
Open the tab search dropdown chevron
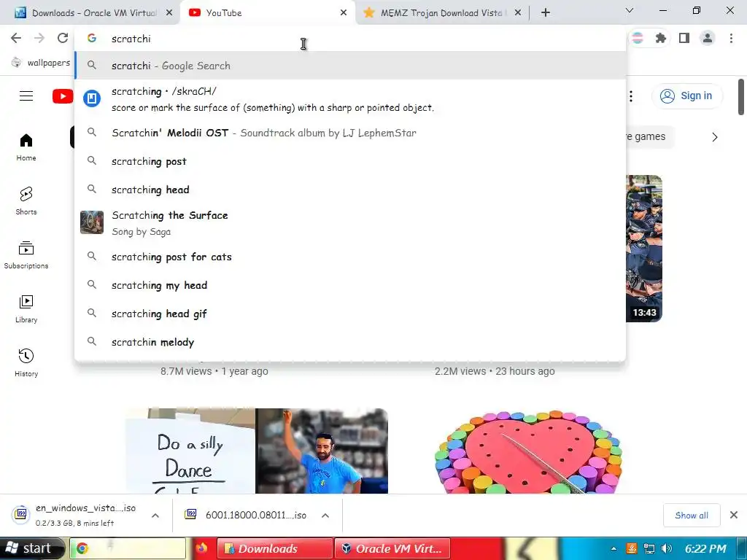pyautogui.click(x=630, y=10)
